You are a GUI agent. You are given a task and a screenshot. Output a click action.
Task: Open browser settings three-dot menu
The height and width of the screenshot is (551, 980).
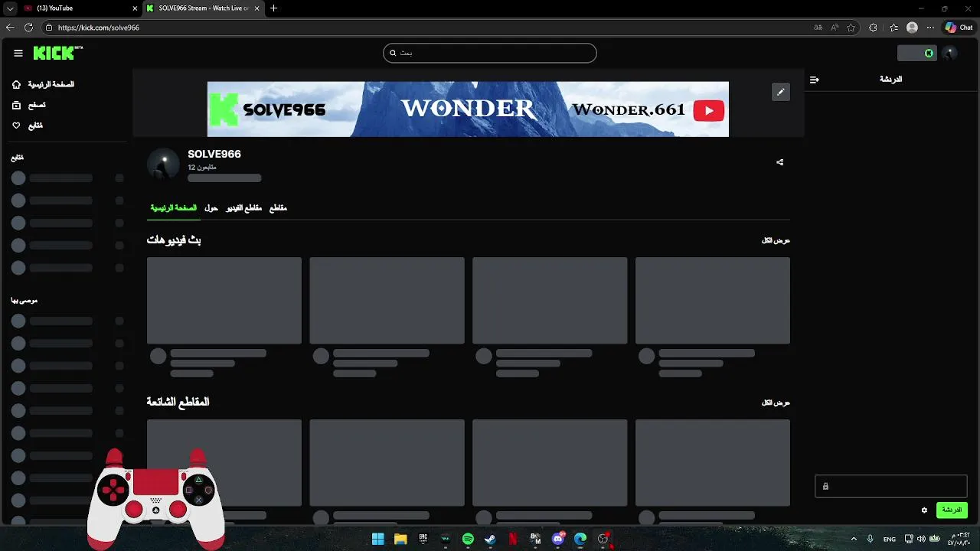(930, 28)
